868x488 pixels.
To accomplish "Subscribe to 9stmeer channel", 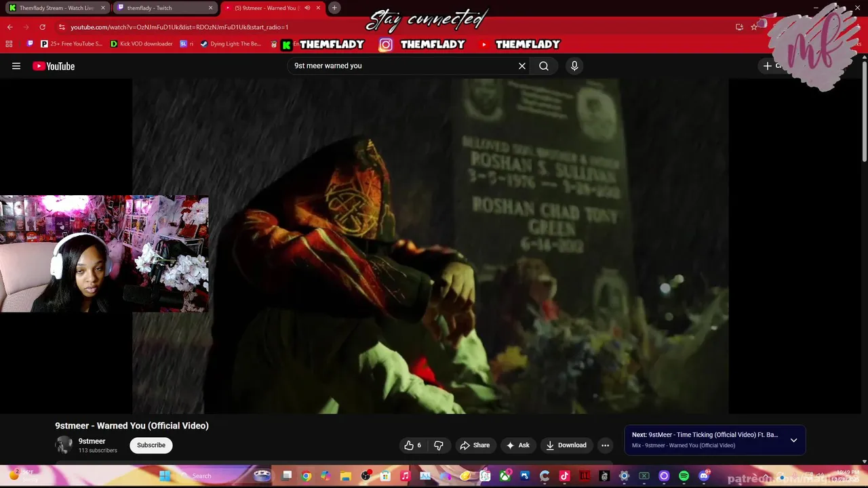I will click(x=151, y=445).
